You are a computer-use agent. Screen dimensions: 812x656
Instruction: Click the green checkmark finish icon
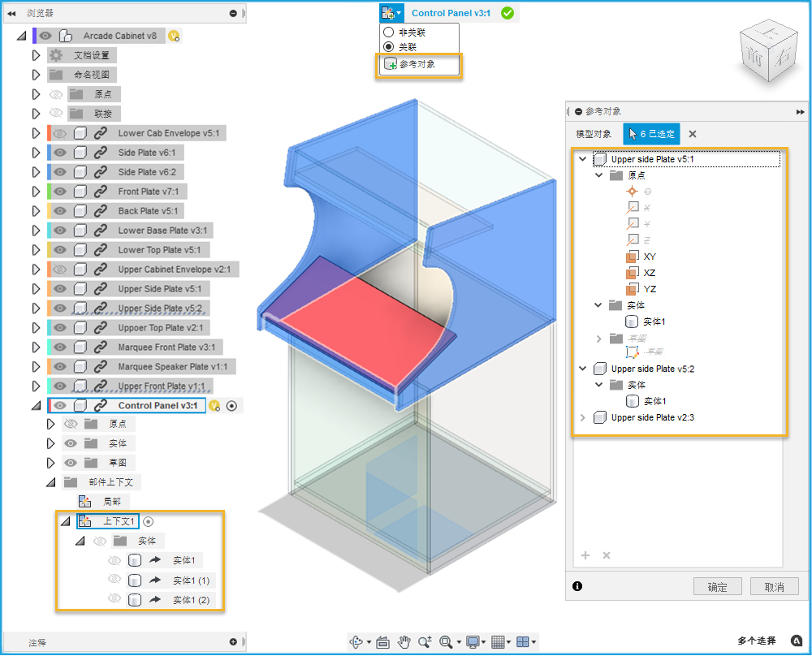coord(508,13)
